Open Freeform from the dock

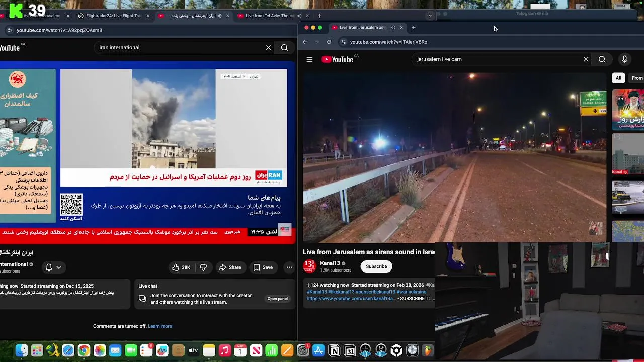162,351
